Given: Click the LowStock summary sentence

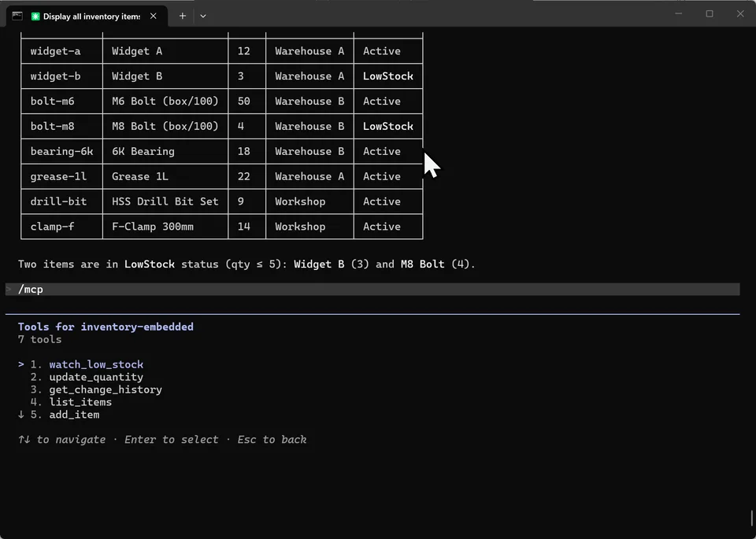Looking at the screenshot, I should (246, 264).
